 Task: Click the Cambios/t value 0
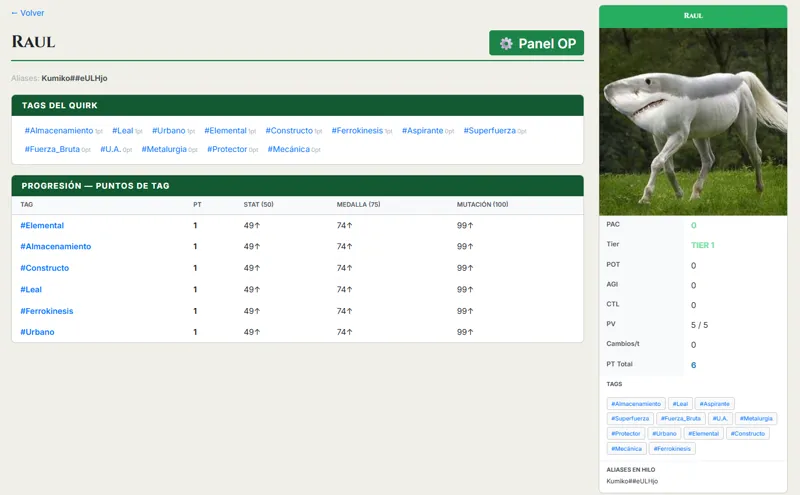pos(693,344)
